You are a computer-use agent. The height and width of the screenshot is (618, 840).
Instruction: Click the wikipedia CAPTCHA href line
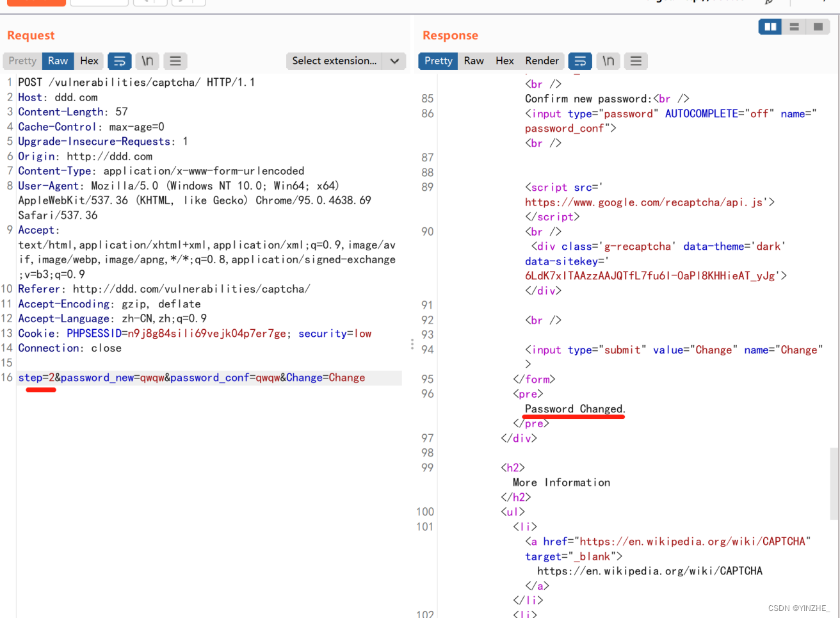(x=668, y=542)
